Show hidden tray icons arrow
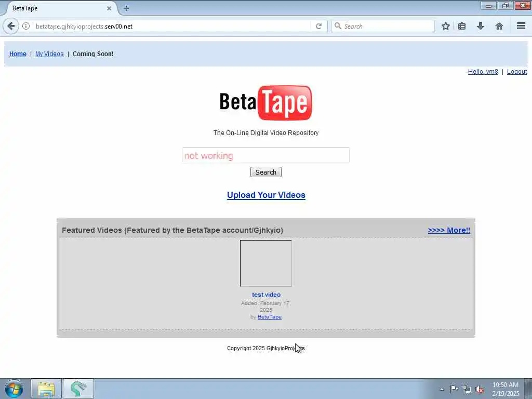The height and width of the screenshot is (399, 532). click(442, 389)
